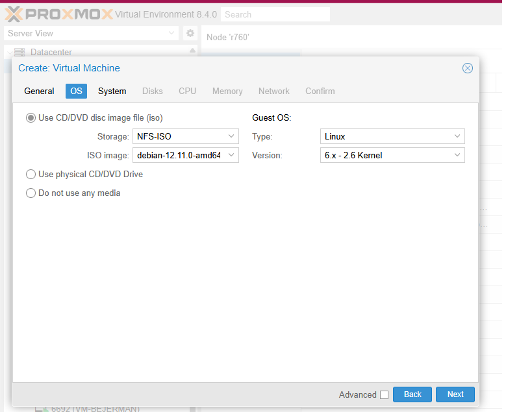532x412 pixels.
Task: Collapse the Datacenter tree node
Action: pos(10,53)
